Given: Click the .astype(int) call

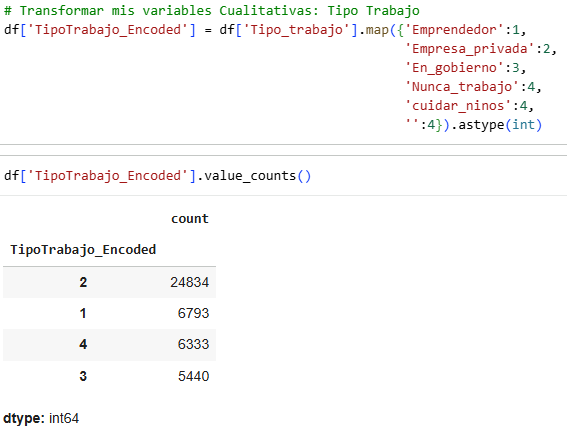Looking at the screenshot, I should tap(496, 125).
